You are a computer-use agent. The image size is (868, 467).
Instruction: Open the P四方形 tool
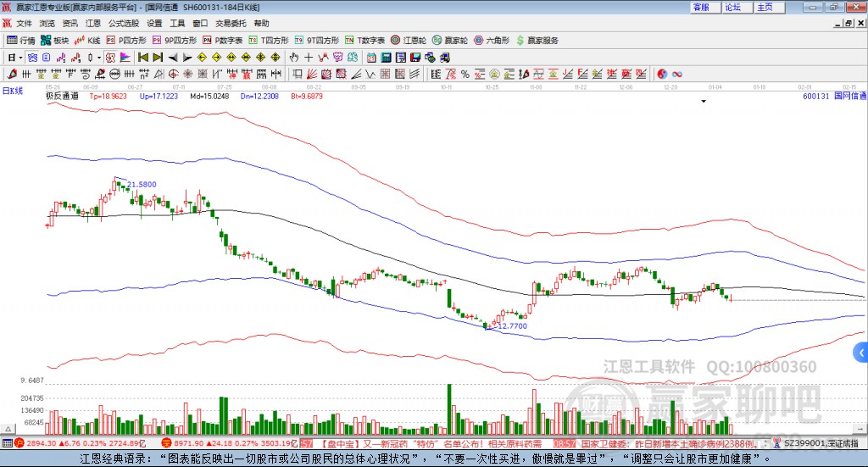point(126,41)
